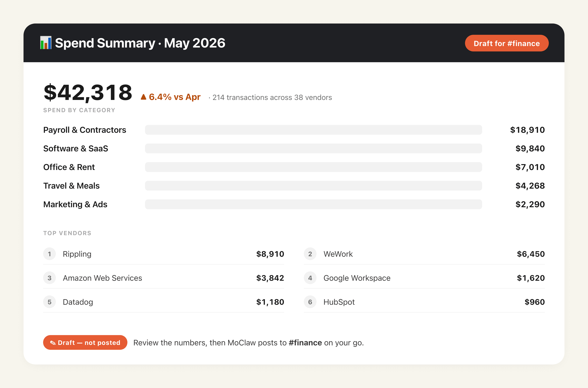Click the Draft for #finance button
This screenshot has height=388, width=588.
coord(507,43)
